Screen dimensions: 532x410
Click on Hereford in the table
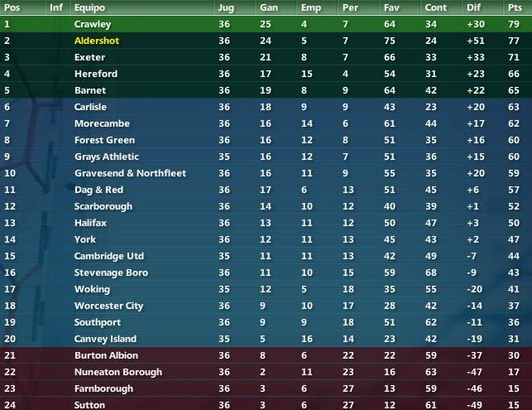click(x=96, y=74)
